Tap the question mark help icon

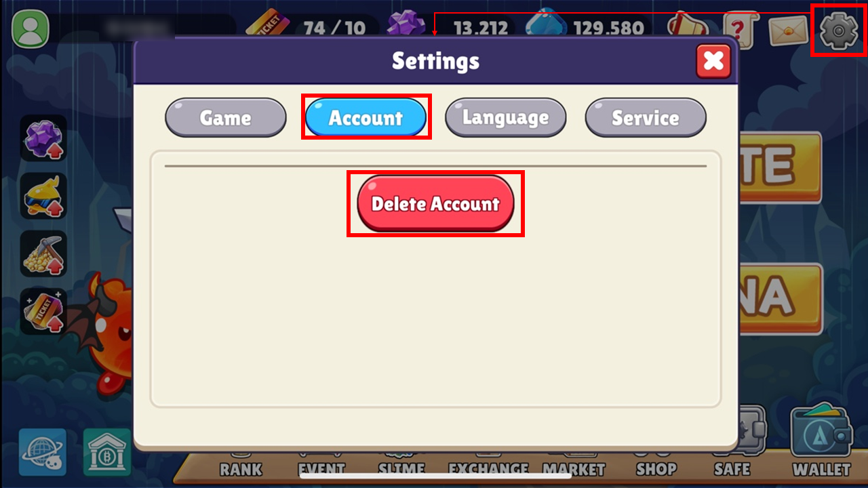pos(740,30)
